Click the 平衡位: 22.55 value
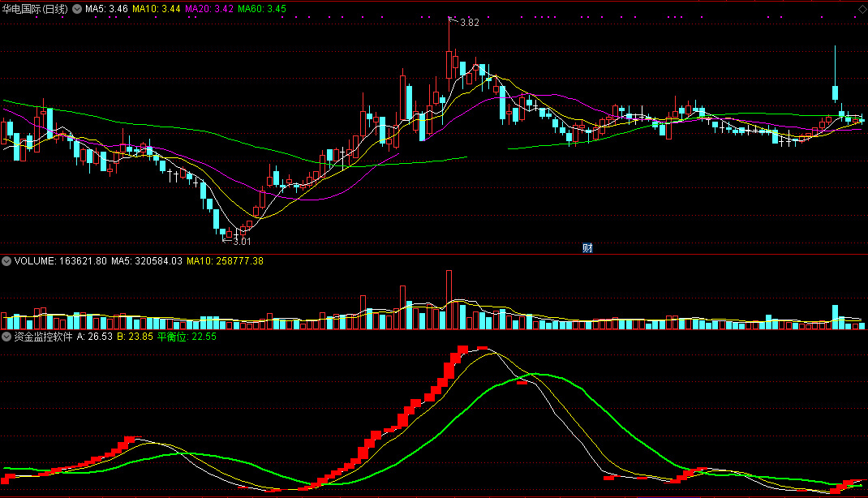 (x=187, y=337)
